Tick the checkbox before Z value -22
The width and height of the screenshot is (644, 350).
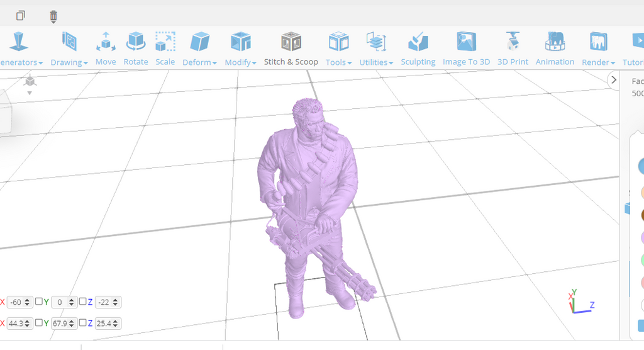click(83, 302)
